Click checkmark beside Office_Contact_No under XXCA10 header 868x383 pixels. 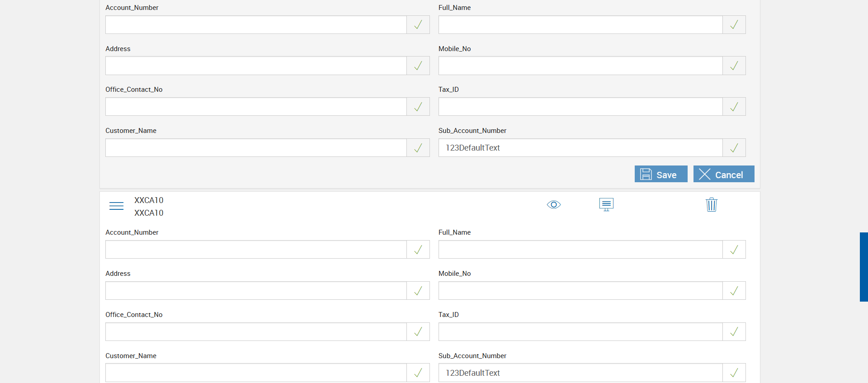coord(418,332)
